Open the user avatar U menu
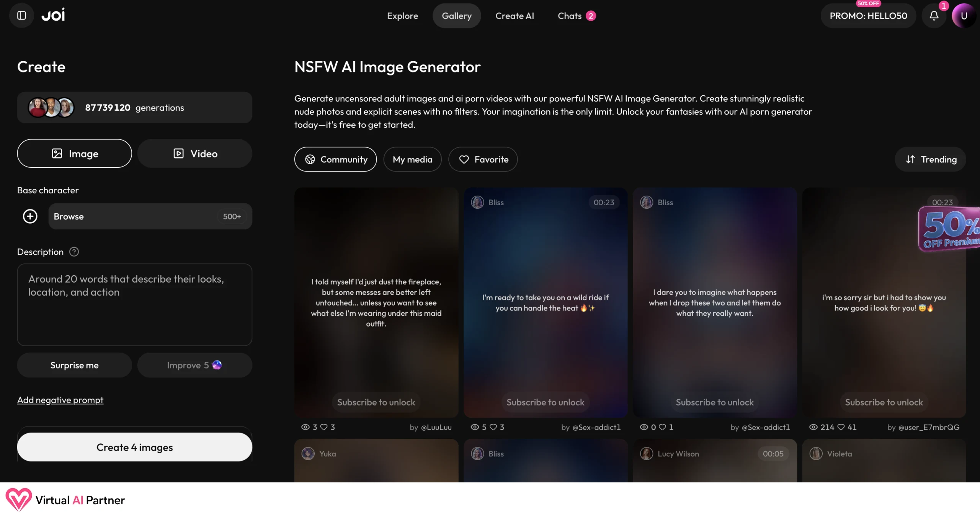This screenshot has height=518, width=980. tap(964, 16)
